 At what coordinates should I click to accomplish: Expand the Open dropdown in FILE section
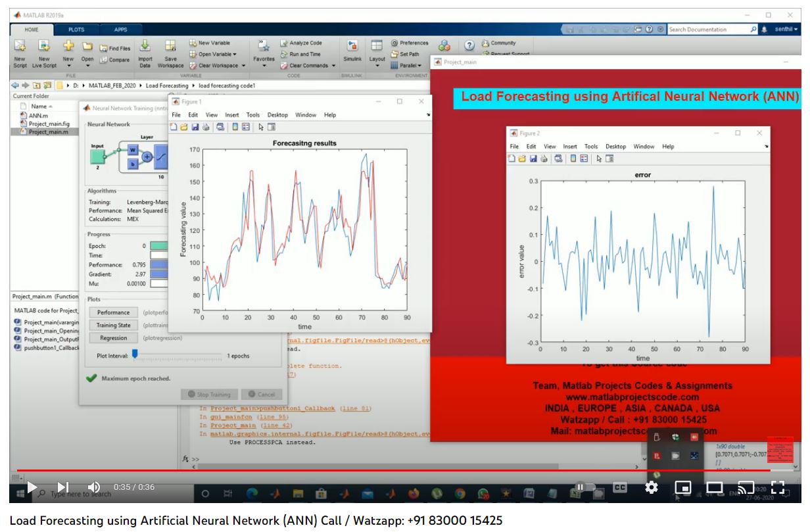pyautogui.click(x=87, y=66)
